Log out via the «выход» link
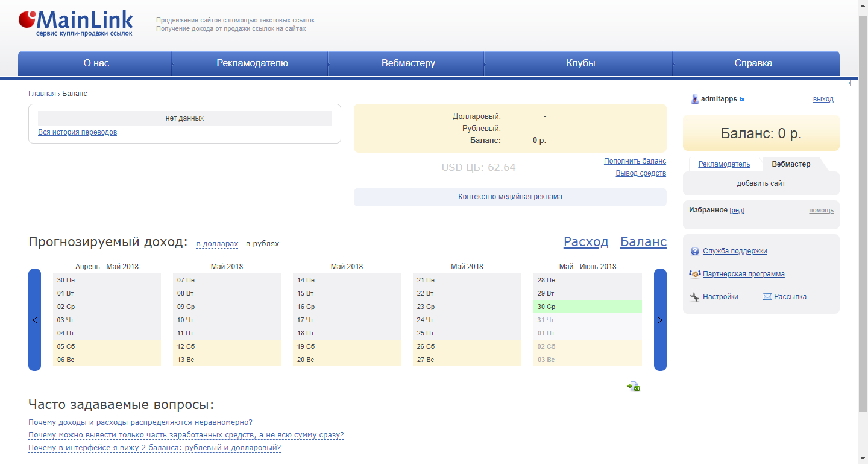 click(x=823, y=99)
